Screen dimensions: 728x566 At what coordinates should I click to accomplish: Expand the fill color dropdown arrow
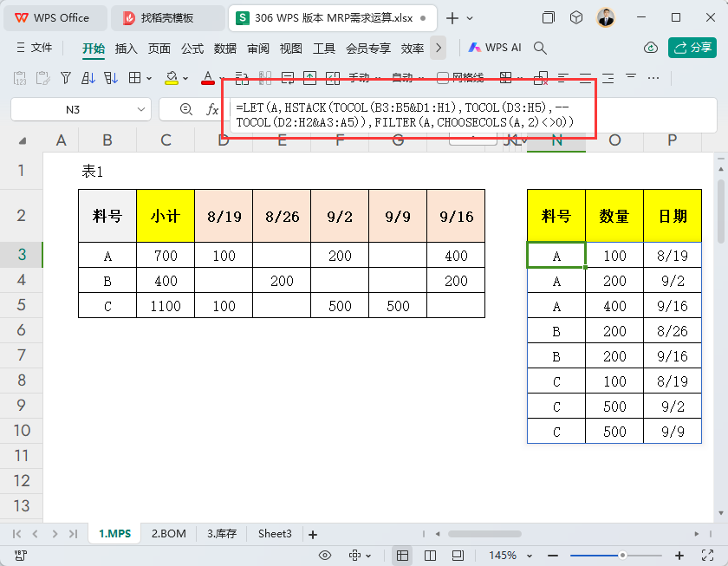(185, 78)
